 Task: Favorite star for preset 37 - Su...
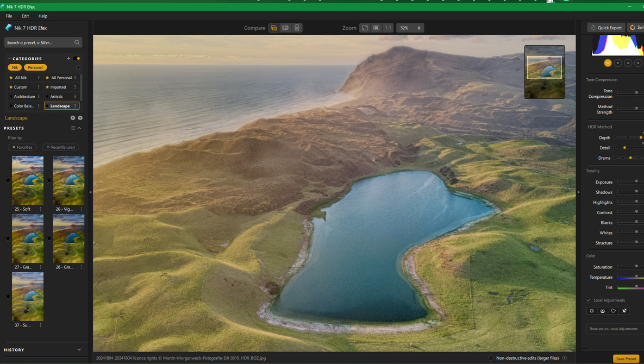pyautogui.click(x=8, y=296)
